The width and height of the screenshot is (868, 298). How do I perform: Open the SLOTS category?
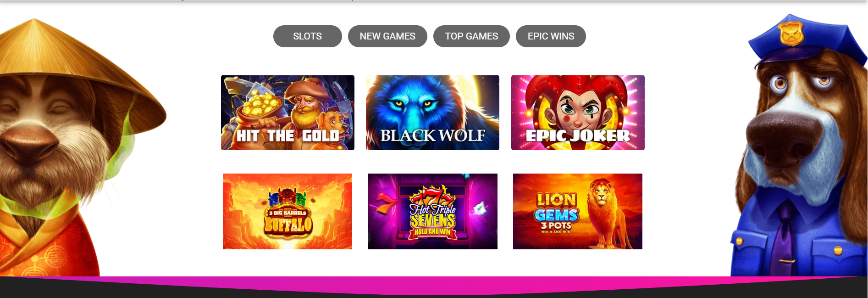point(307,36)
